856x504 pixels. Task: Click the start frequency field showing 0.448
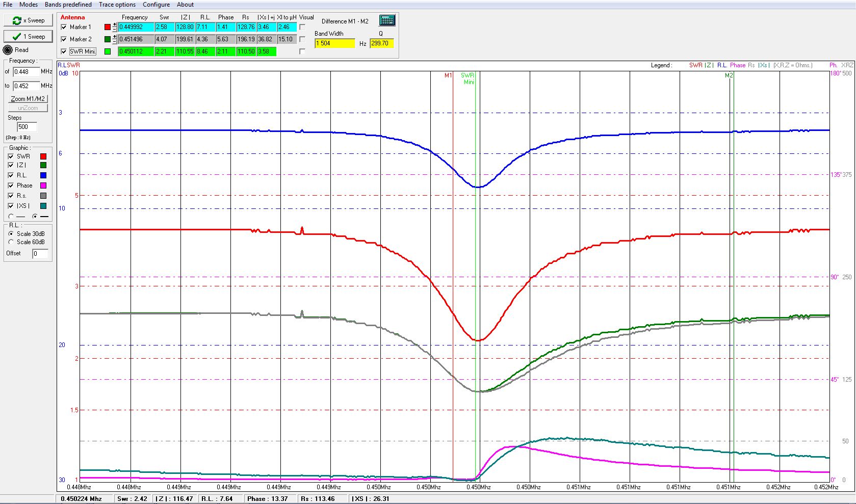pos(26,72)
